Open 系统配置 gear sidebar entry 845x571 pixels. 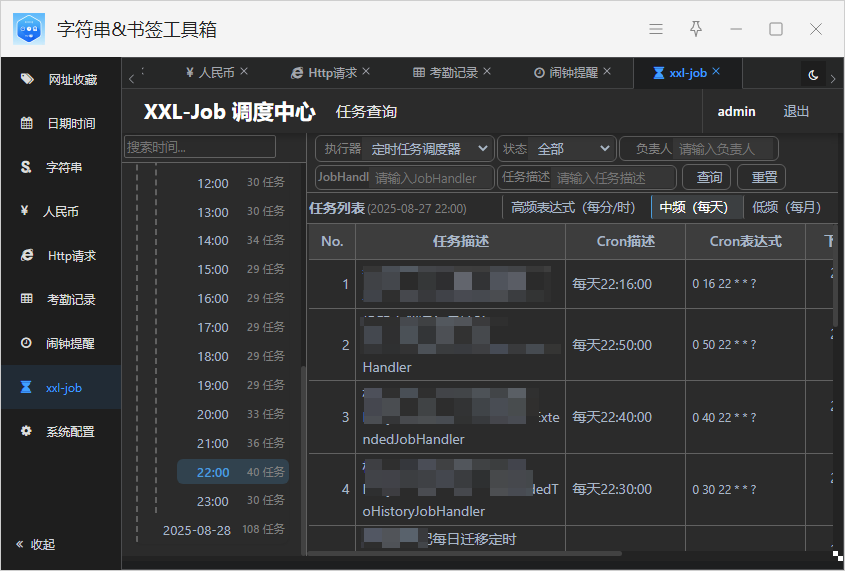click(60, 431)
